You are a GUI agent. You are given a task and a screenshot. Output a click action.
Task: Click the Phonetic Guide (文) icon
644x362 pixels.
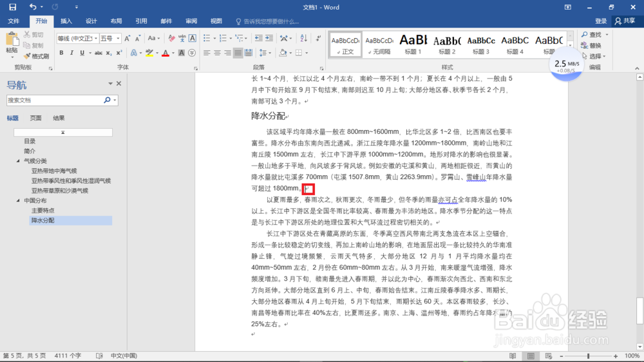182,38
